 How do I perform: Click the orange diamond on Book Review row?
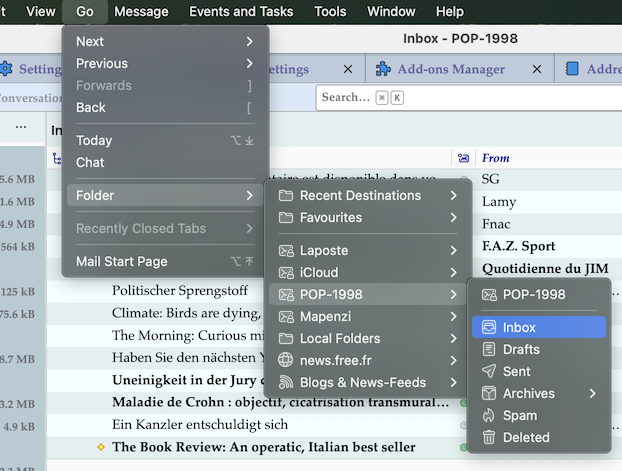101,447
